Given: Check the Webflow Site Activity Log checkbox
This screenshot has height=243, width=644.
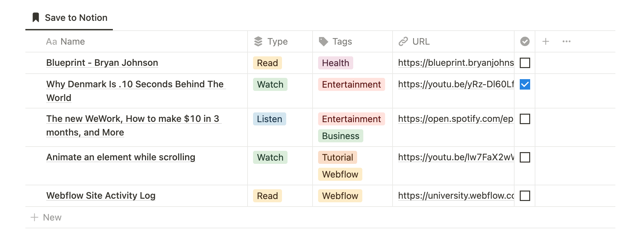Looking at the screenshot, I should coord(525,196).
